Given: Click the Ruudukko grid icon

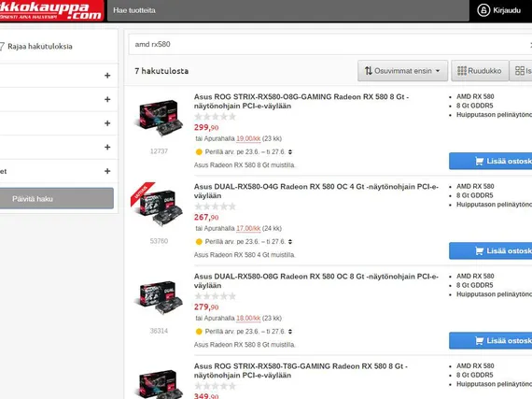Looking at the screenshot, I should pos(462,71).
